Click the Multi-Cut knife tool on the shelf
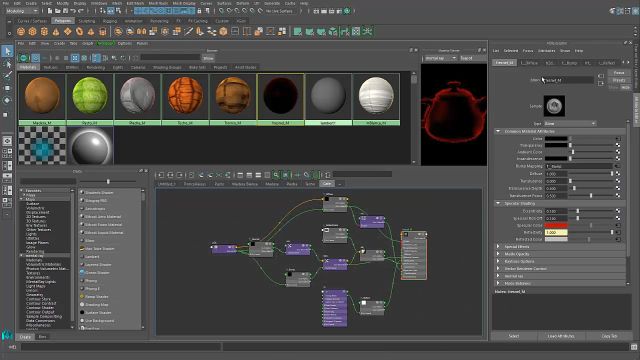Image resolution: width=640 pixels, height=360 pixels. click(188, 31)
